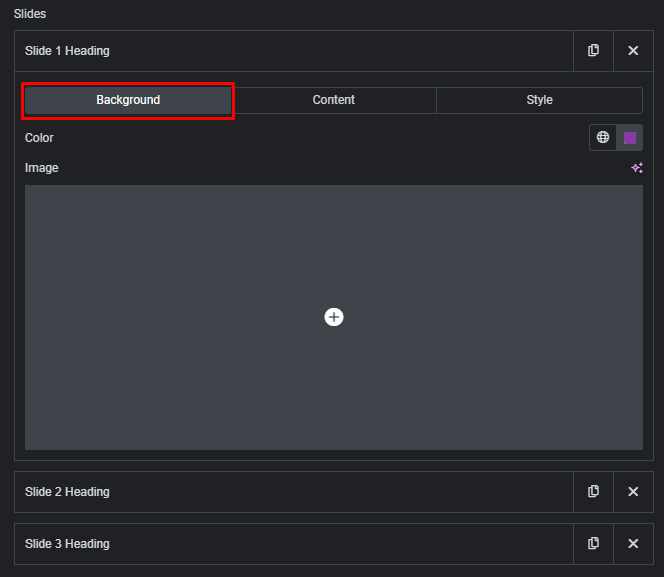Delete the Slide 3 Heading item
Screen dimensions: 664x577
click(x=633, y=544)
